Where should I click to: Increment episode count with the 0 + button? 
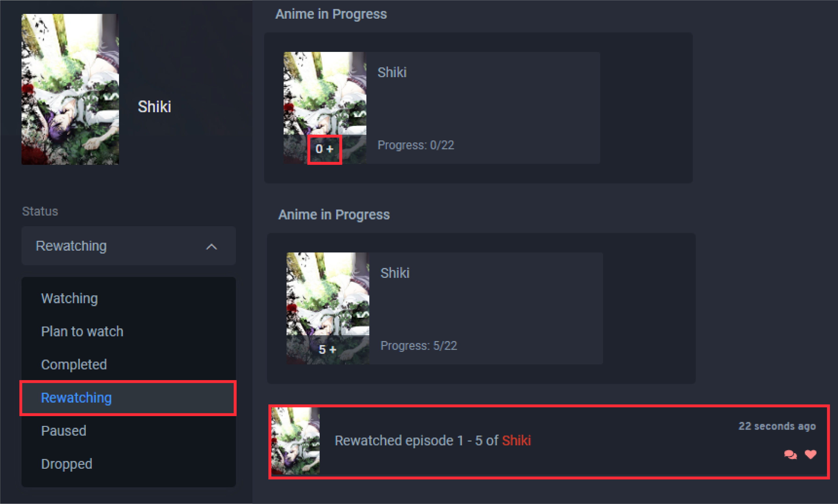324,149
